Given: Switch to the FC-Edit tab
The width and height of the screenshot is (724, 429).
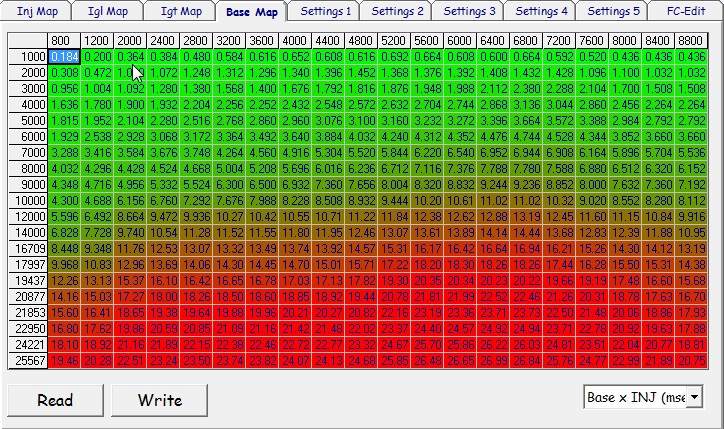Looking at the screenshot, I should pyautogui.click(x=686, y=11).
